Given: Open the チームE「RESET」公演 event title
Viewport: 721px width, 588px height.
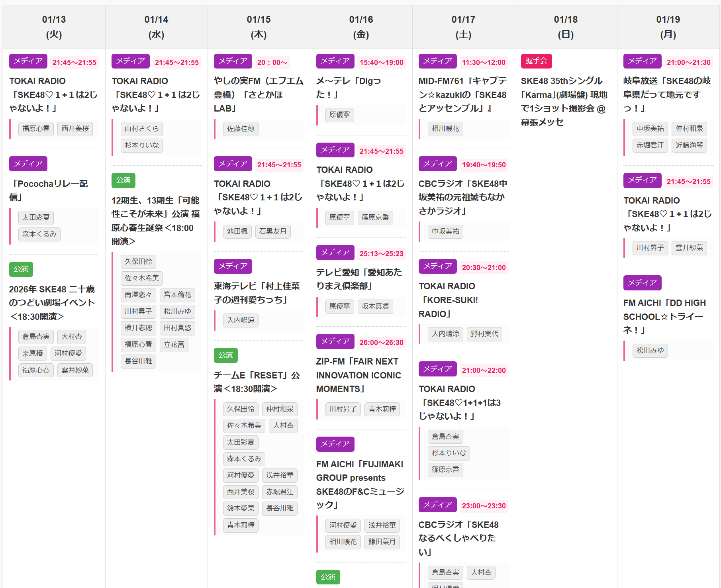Looking at the screenshot, I should pos(257,382).
